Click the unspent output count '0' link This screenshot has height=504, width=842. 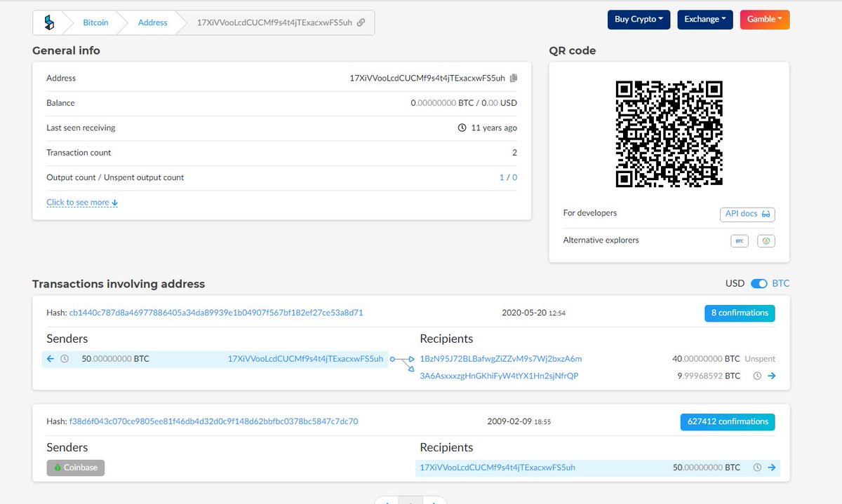tap(515, 177)
